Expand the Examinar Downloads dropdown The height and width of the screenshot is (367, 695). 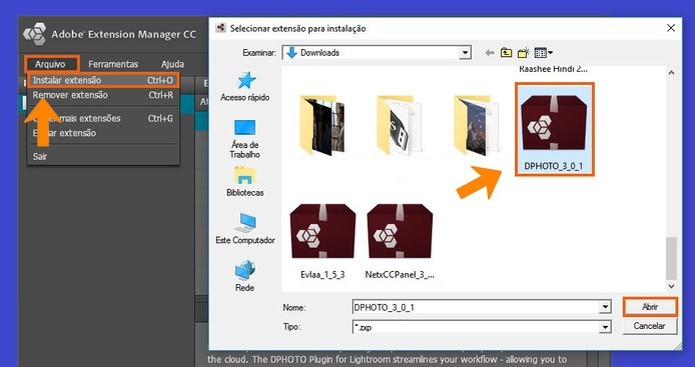464,53
